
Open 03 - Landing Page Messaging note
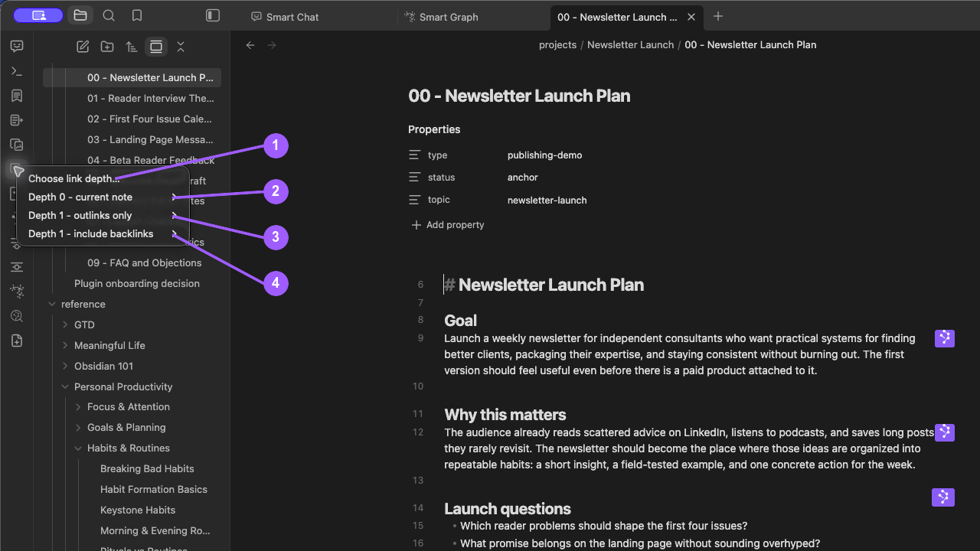151,139
